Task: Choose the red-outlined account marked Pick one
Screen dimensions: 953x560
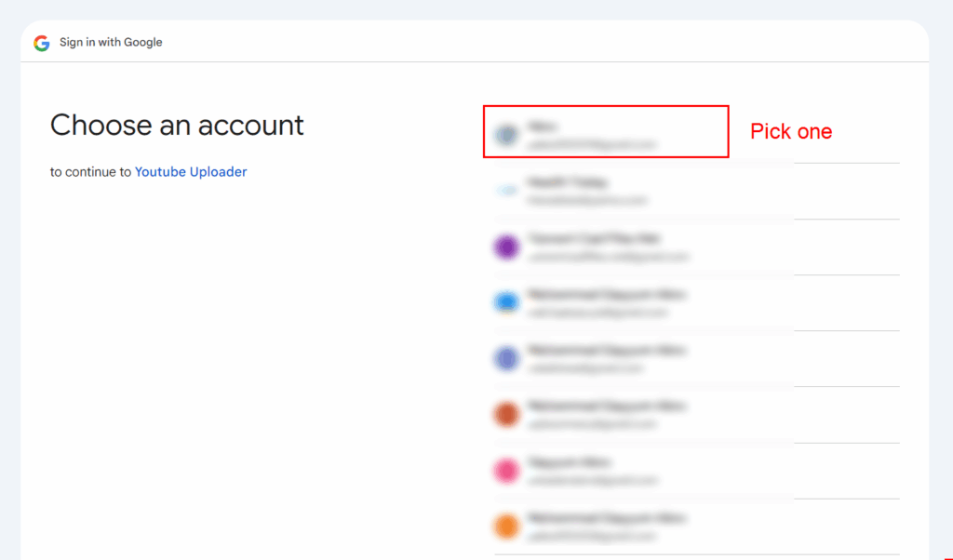Action: (605, 131)
